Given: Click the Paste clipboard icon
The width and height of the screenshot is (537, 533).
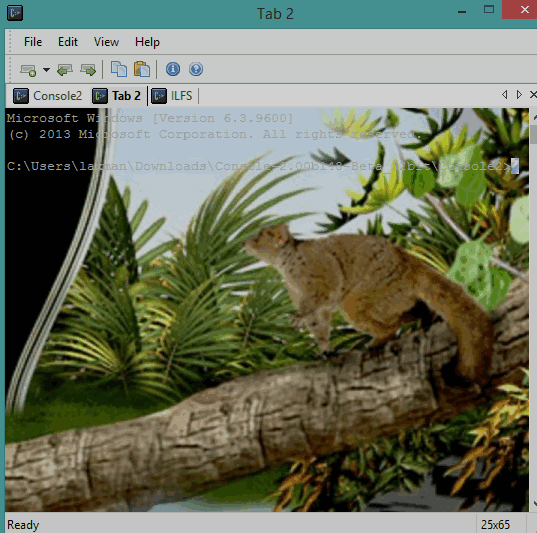Looking at the screenshot, I should click(x=142, y=69).
